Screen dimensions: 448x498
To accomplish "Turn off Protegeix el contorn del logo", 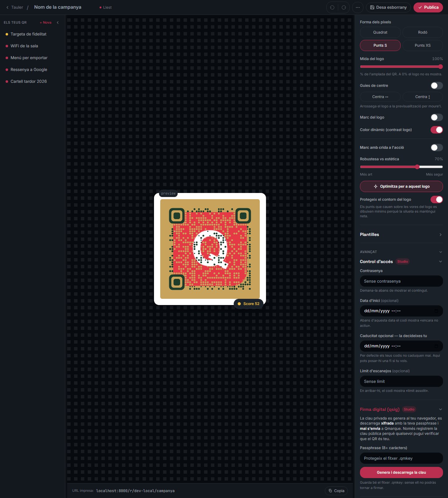I will (x=437, y=200).
